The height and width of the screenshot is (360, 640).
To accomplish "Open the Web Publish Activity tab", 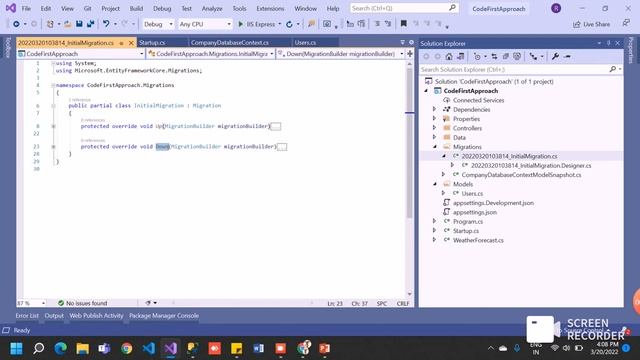I will pos(96,316).
